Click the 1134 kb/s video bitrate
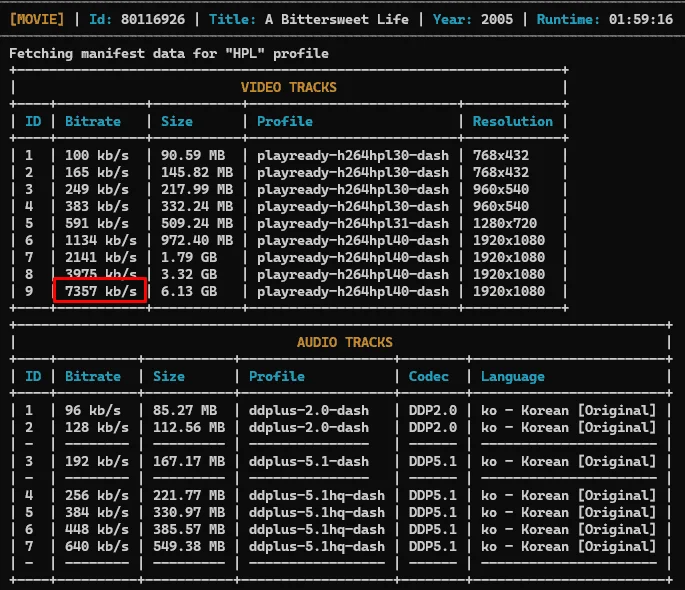The image size is (685, 590). (101, 241)
